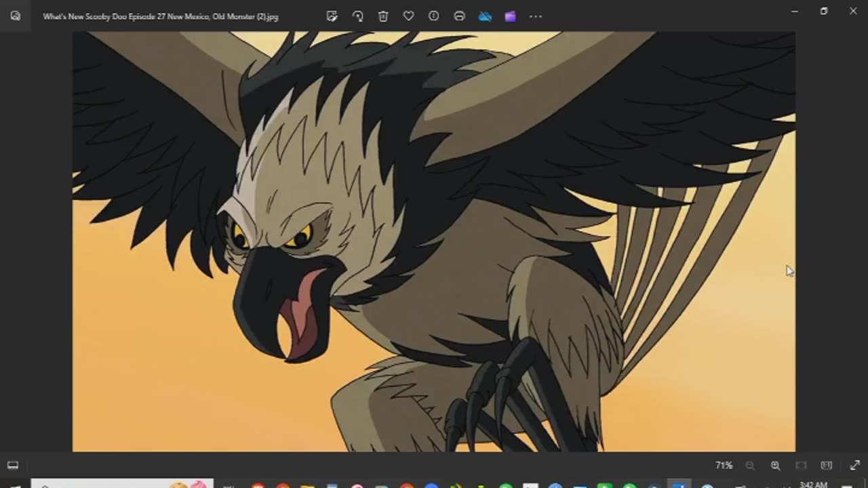Open the Edit image tool

pyautogui.click(x=332, y=16)
